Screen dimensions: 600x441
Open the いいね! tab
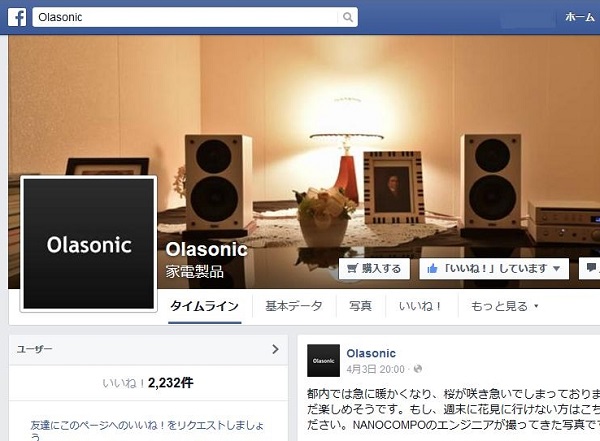[x=420, y=306]
